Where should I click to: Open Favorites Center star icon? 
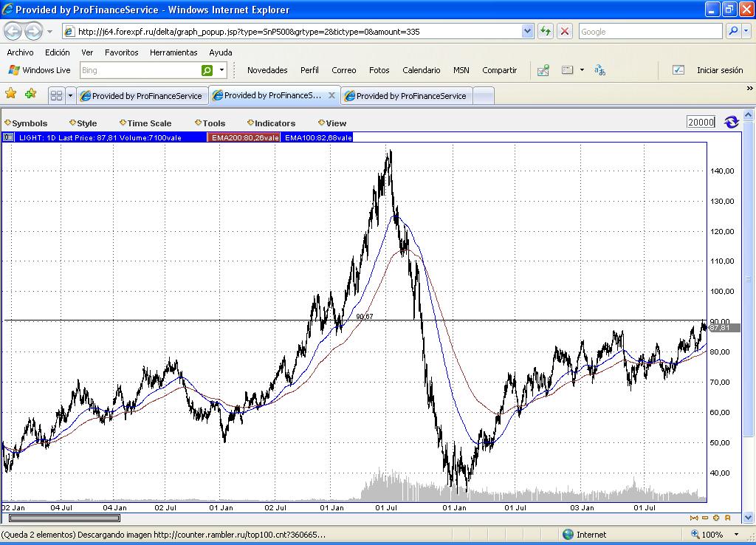11,94
